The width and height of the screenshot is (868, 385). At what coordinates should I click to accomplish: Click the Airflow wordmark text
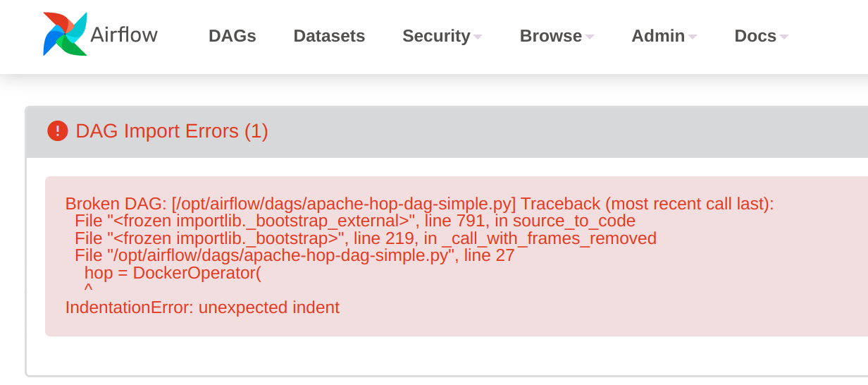(x=124, y=35)
